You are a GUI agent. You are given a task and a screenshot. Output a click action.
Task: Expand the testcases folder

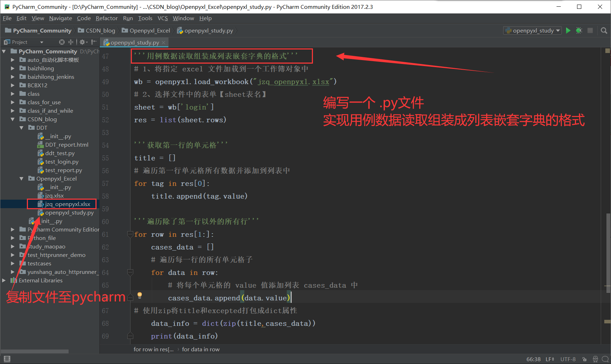coord(13,263)
